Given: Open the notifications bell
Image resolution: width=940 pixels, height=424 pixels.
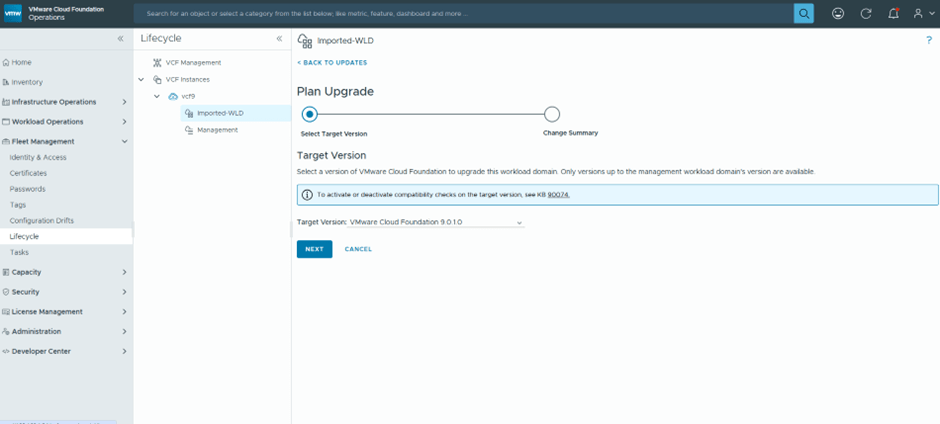Looking at the screenshot, I should (894, 14).
